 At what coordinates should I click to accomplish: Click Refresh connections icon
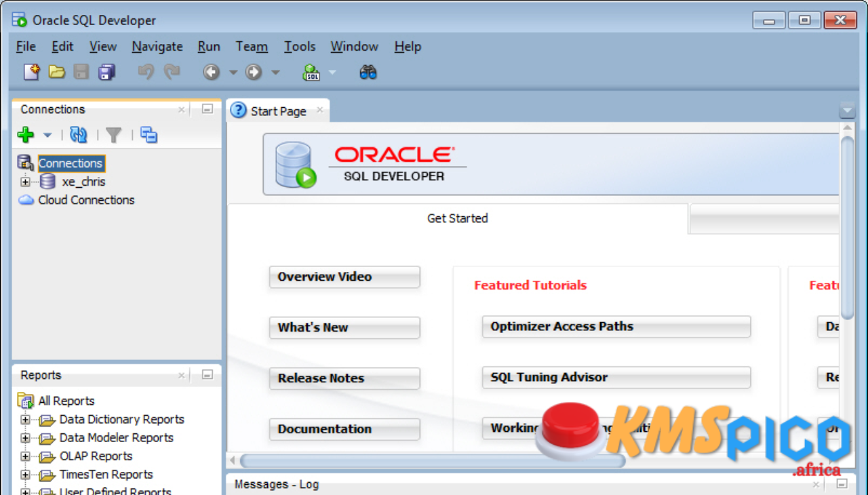pos(79,135)
